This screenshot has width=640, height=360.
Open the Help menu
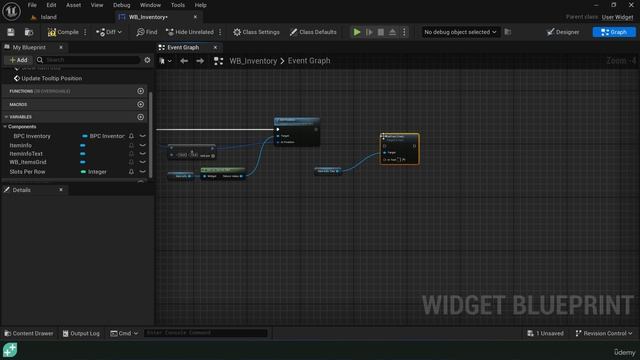coord(200,5)
